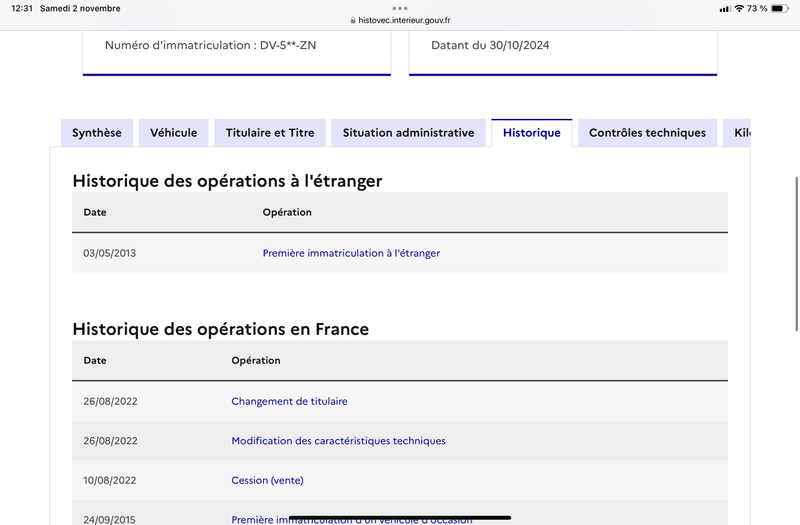Switch to the Synthèse tab

pyautogui.click(x=97, y=133)
